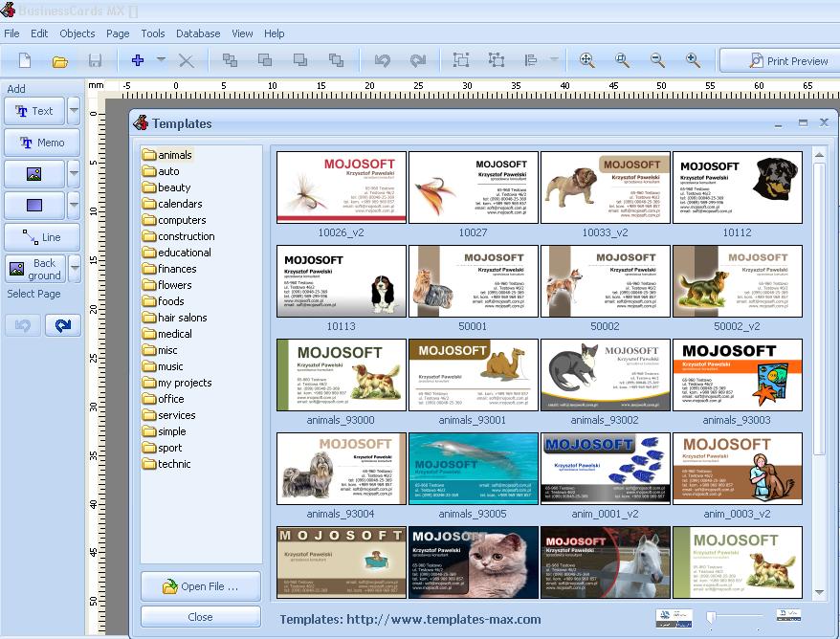Click the Print Preview button
The width and height of the screenshot is (840, 639).
(780, 60)
